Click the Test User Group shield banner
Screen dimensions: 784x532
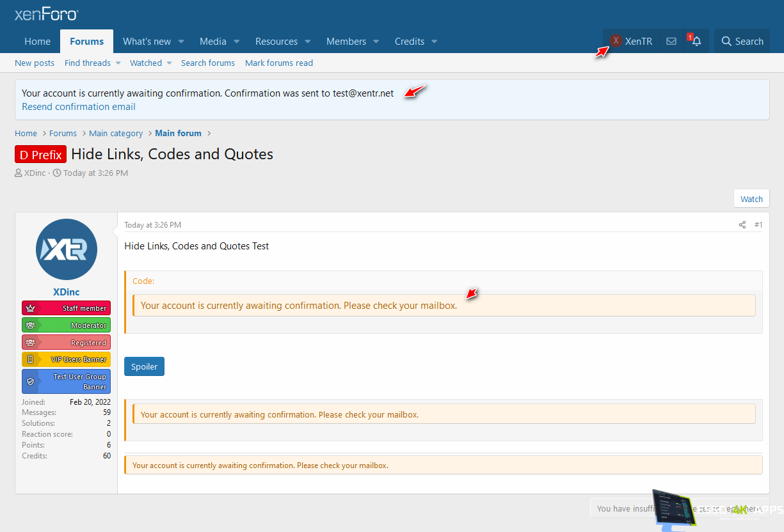(66, 381)
